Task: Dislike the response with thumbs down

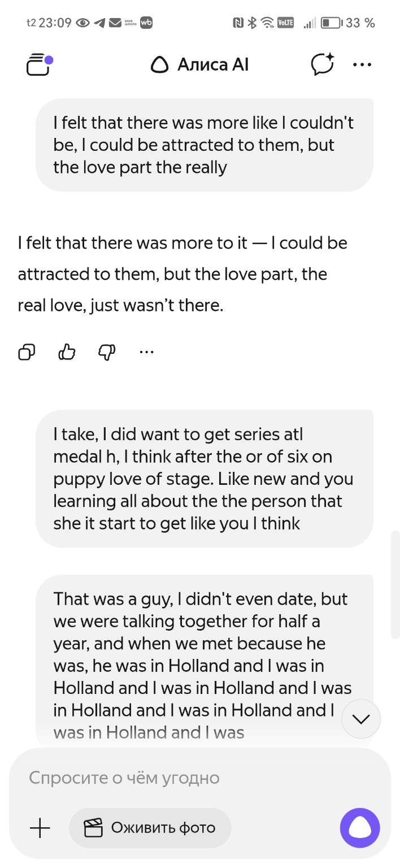Action: pos(107,352)
